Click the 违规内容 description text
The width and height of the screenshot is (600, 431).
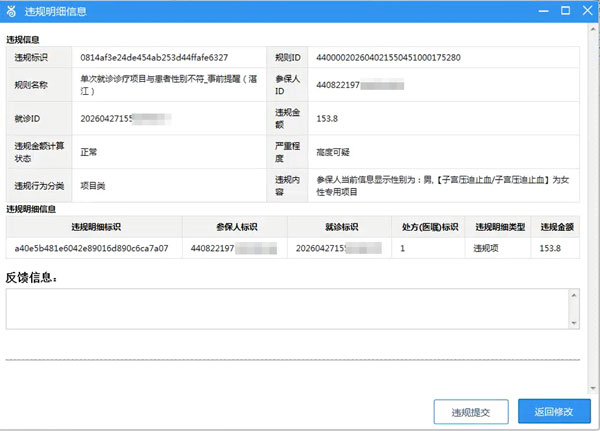click(442, 186)
